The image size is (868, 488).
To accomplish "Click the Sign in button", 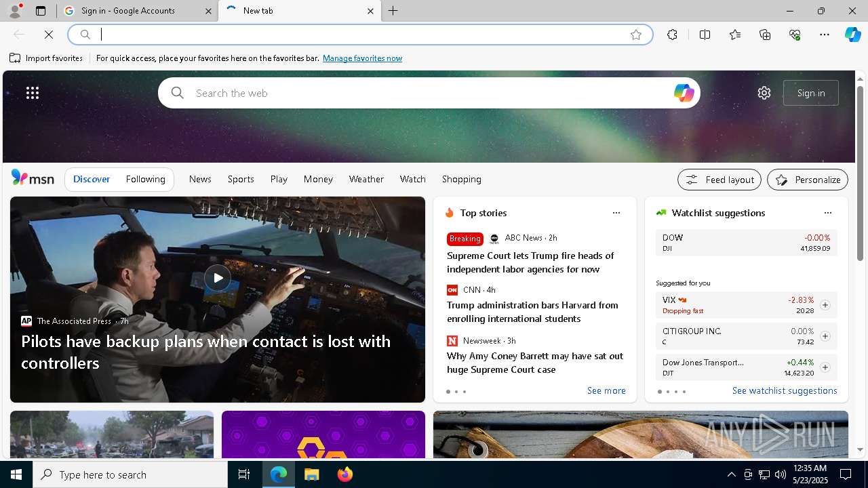I will [x=811, y=93].
